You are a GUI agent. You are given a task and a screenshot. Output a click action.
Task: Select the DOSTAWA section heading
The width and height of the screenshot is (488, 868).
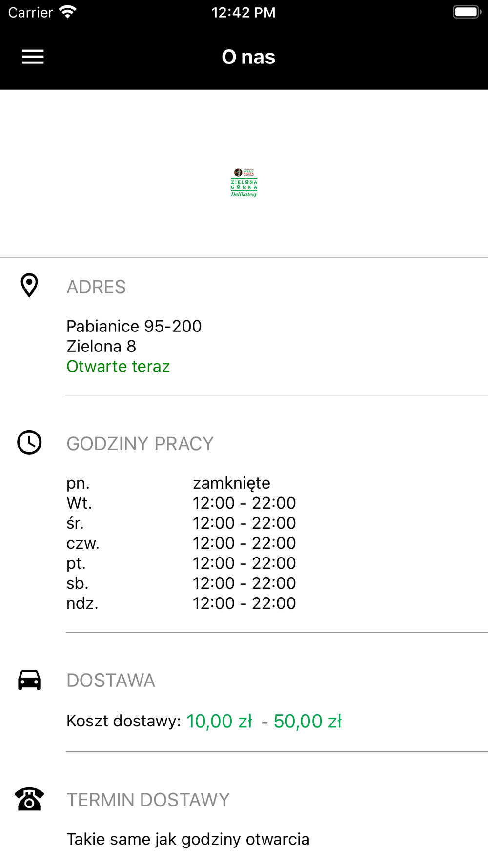tap(111, 681)
